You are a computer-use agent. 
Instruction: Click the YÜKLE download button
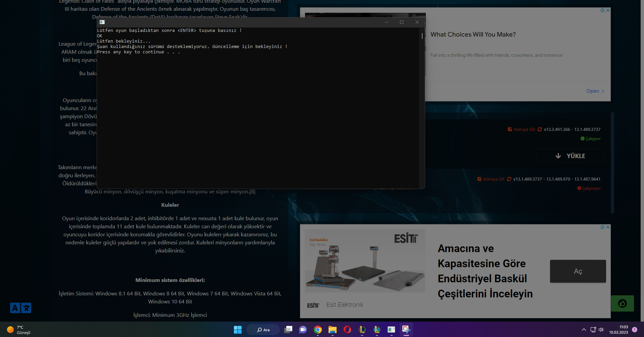click(x=571, y=156)
